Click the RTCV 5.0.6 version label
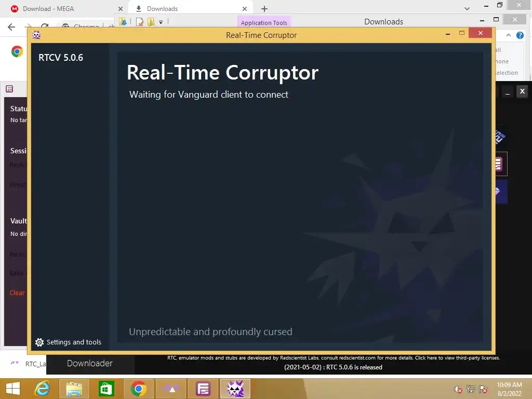 [x=61, y=57]
